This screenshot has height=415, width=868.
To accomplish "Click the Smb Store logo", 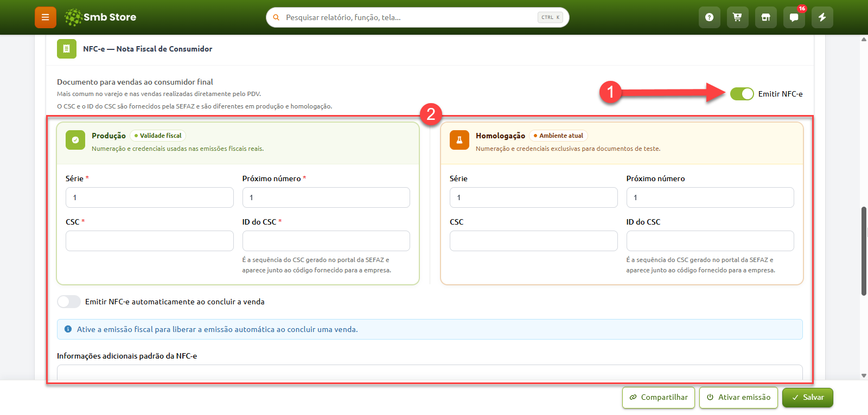I will [x=100, y=17].
